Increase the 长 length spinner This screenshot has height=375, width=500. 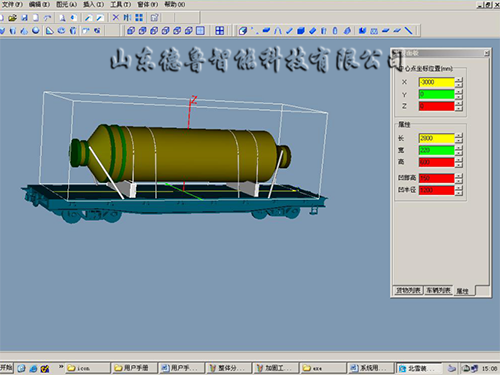click(459, 136)
